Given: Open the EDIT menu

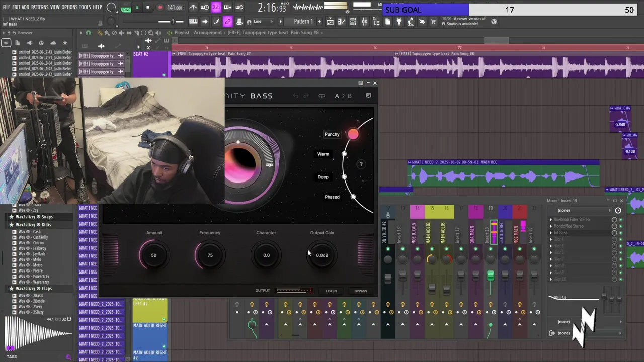Looking at the screenshot, I should (x=16, y=7).
